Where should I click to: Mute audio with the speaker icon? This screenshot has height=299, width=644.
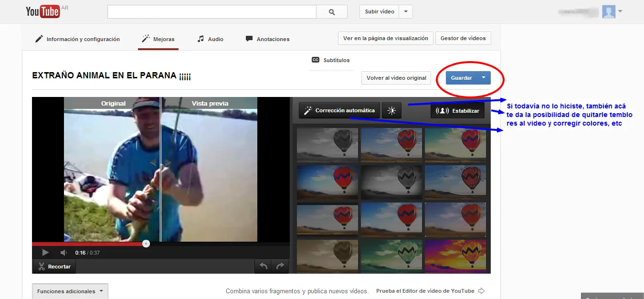63,253
